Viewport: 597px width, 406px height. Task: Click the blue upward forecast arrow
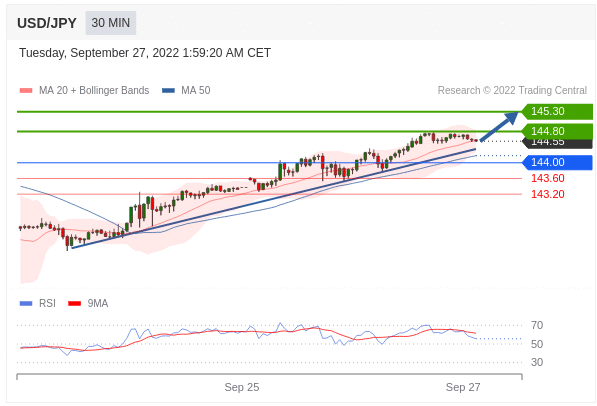[499, 126]
